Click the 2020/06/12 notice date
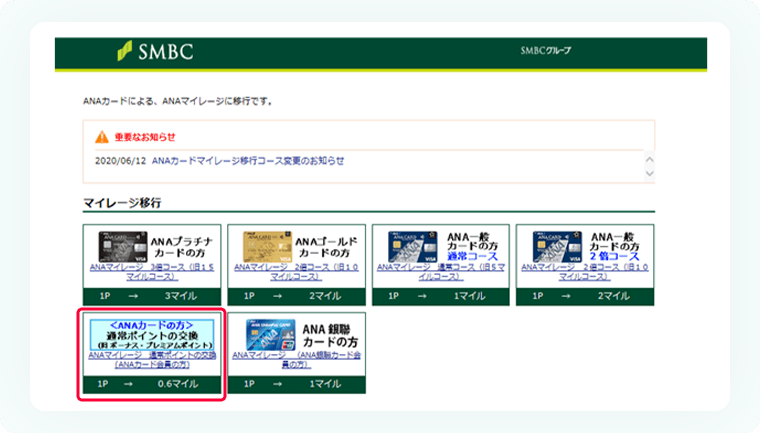760x433 pixels. 120,160
